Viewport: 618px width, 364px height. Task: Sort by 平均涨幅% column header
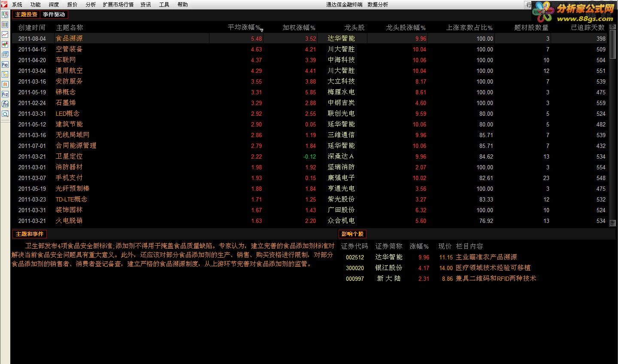coord(244,27)
